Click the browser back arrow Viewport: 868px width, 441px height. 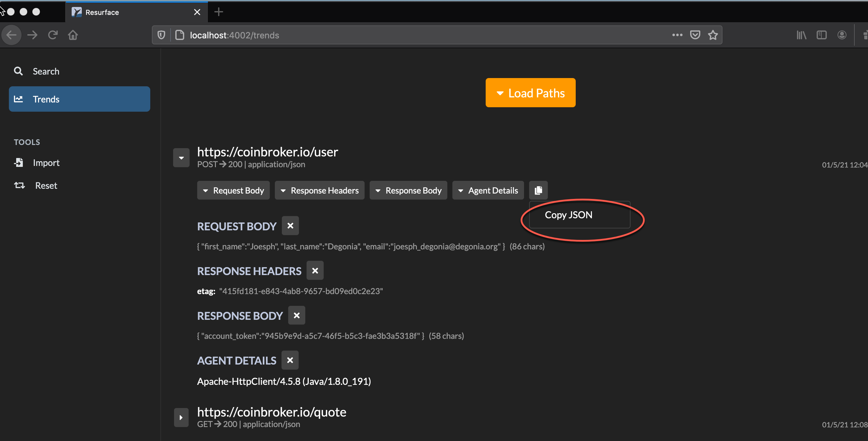click(11, 35)
